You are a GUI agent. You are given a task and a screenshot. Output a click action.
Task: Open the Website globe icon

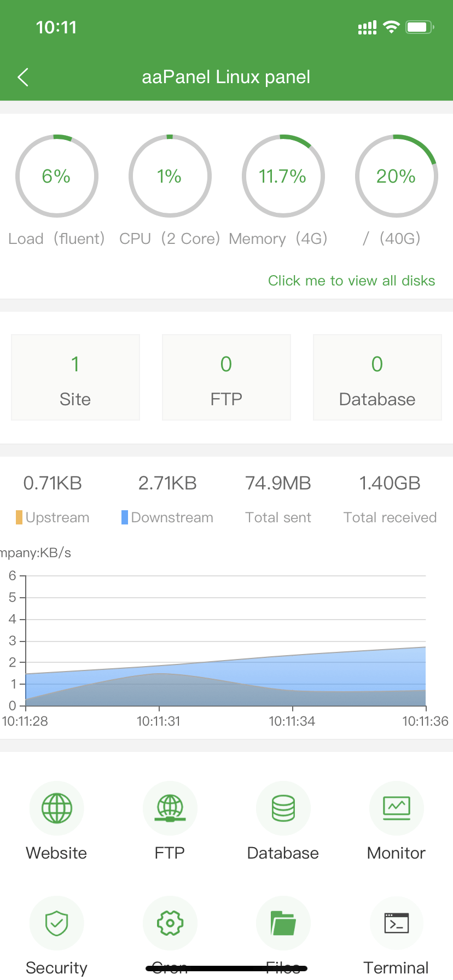pos(56,808)
